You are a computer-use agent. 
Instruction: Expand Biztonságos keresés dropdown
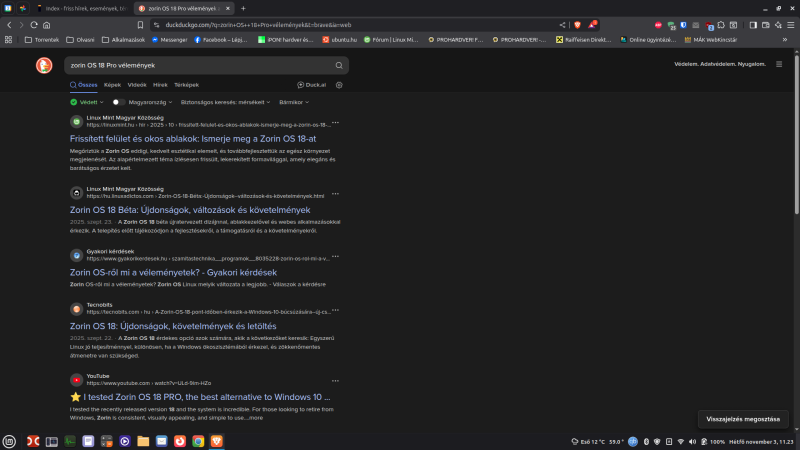click(226, 102)
